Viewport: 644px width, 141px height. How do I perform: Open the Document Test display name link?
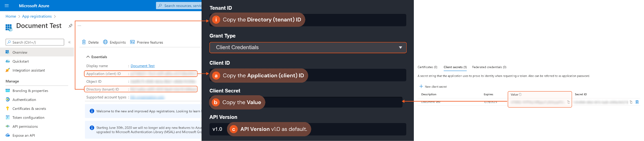pos(142,66)
